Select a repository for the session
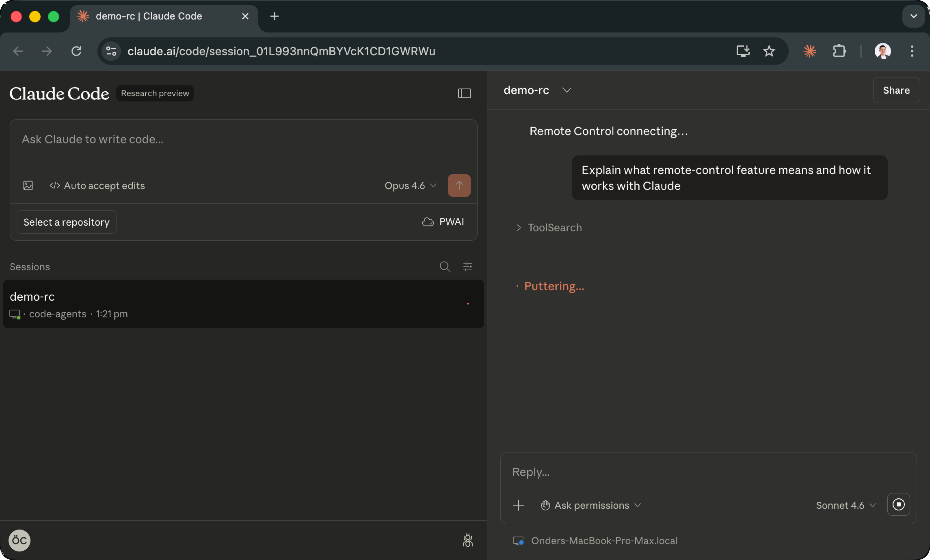This screenshot has width=930, height=560. (x=66, y=222)
